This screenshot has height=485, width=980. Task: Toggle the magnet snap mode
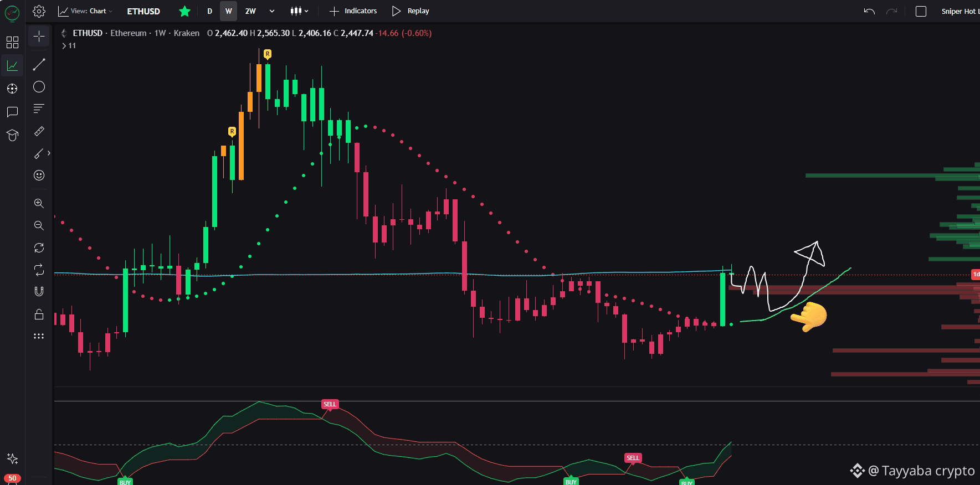point(39,291)
